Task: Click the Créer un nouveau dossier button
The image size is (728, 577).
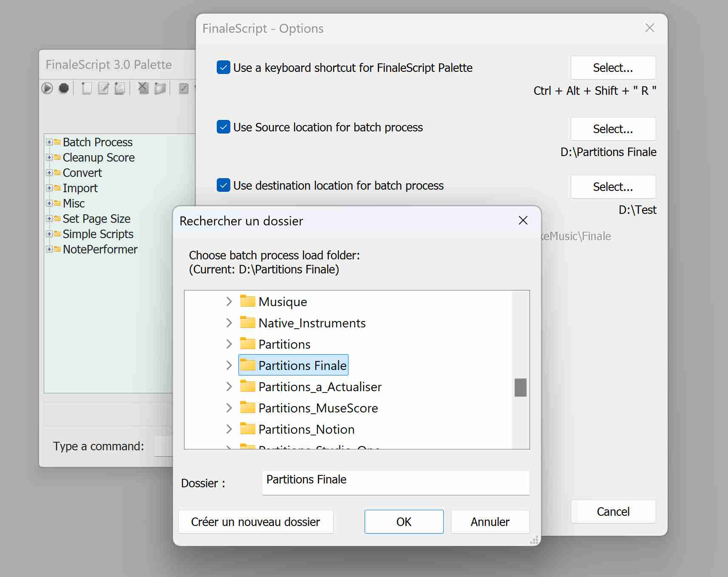Action: point(255,522)
